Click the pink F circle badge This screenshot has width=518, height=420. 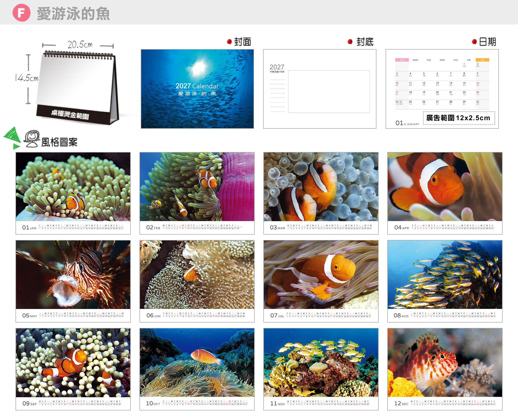(x=21, y=12)
